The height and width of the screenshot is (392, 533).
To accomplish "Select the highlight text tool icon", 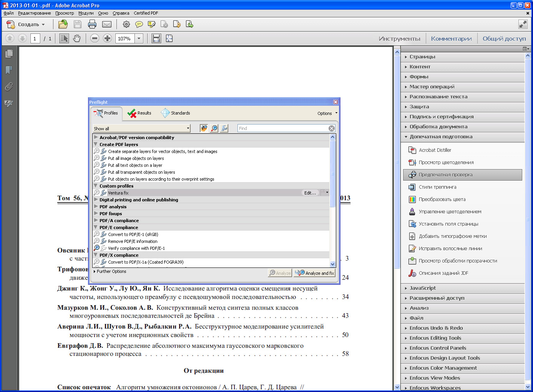I will click(152, 25).
